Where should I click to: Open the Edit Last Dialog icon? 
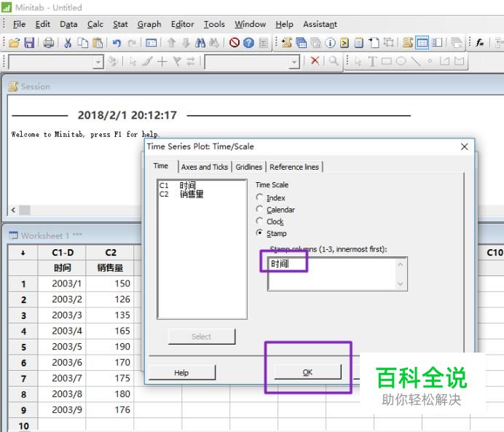tap(151, 43)
